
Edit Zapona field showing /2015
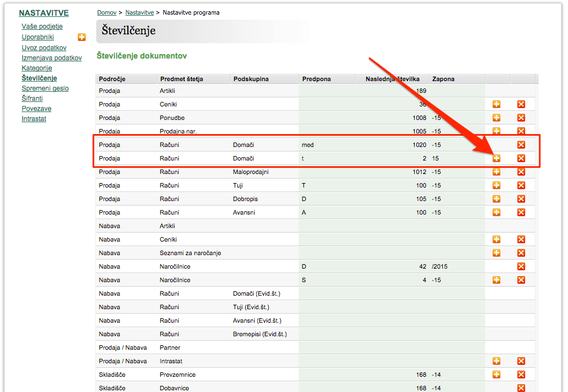point(457,266)
